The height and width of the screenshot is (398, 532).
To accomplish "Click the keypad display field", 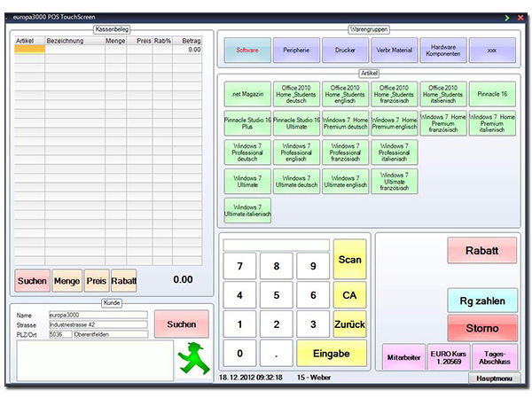I will [x=276, y=245].
